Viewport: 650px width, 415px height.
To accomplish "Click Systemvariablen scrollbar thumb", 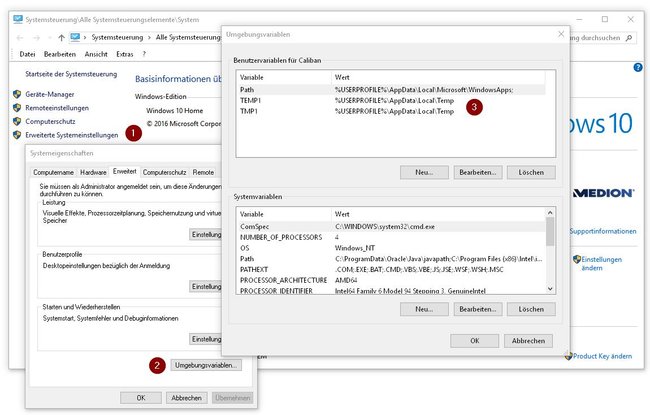I will click(550, 232).
